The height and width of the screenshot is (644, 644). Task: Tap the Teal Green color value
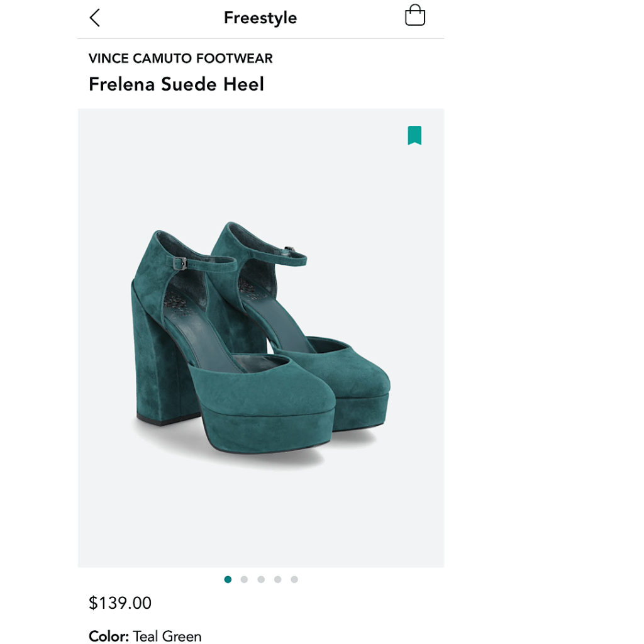tap(167, 636)
